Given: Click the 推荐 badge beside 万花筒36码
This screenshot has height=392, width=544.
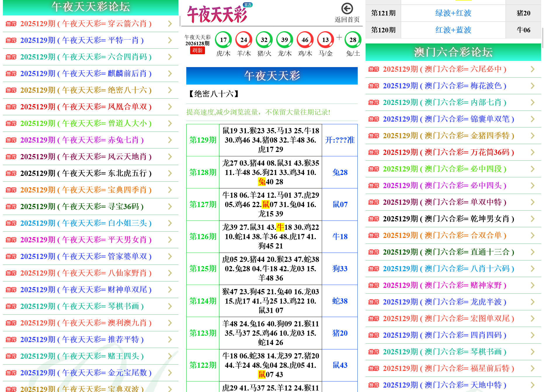Looking at the screenshot, I should [x=374, y=152].
